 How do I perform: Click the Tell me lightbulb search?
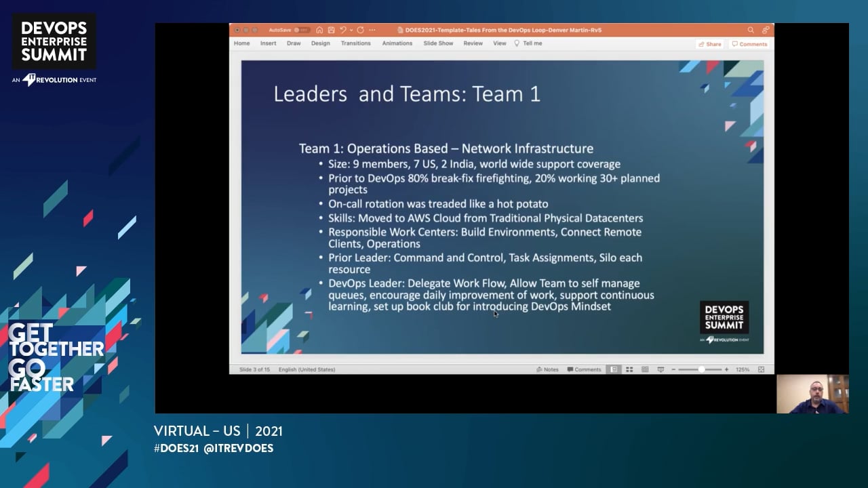(x=528, y=43)
